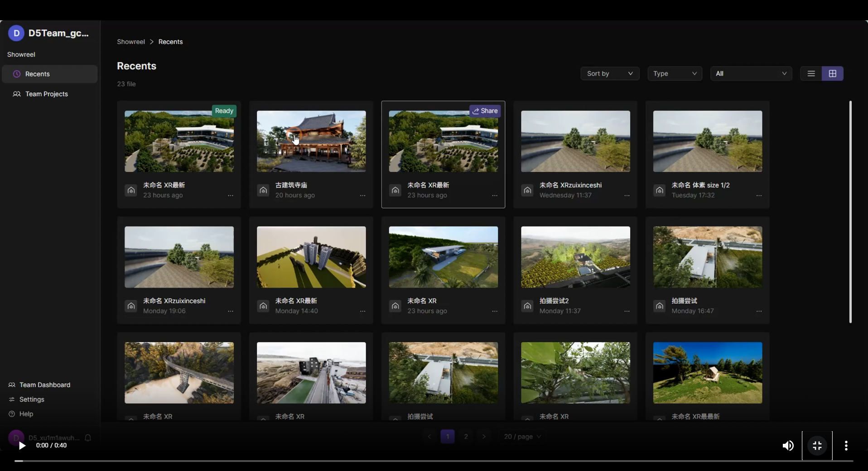Click the 古建筑寺庙 file name
This screenshot has height=471, width=868.
point(291,185)
